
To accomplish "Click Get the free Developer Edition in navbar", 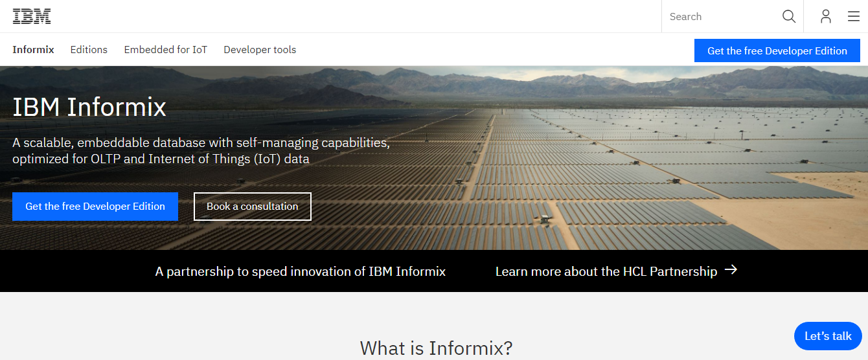I will pyautogui.click(x=777, y=51).
